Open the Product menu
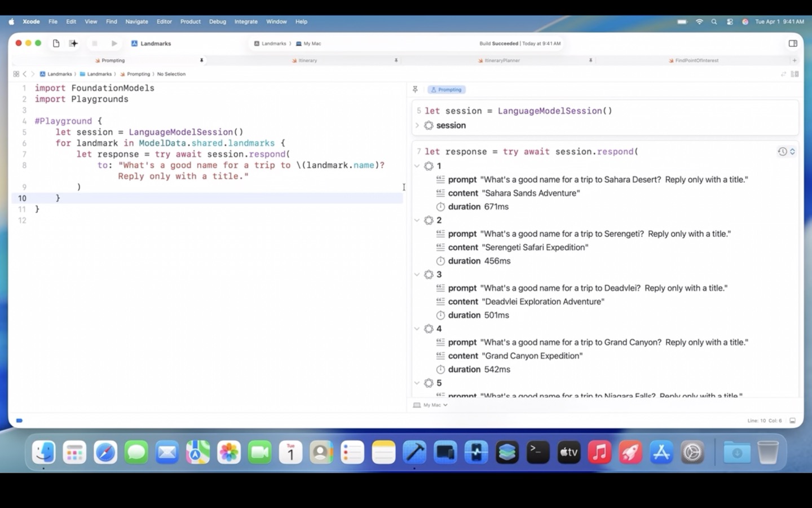812x508 pixels. [190, 21]
